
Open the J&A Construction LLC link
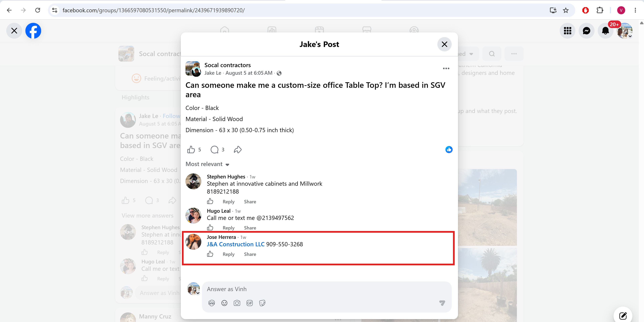[x=235, y=244]
